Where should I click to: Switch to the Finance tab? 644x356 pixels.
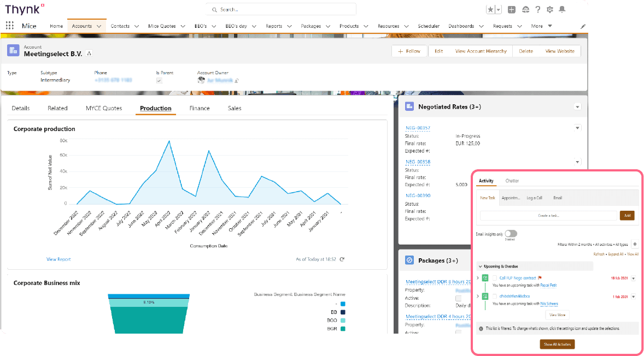coord(200,108)
